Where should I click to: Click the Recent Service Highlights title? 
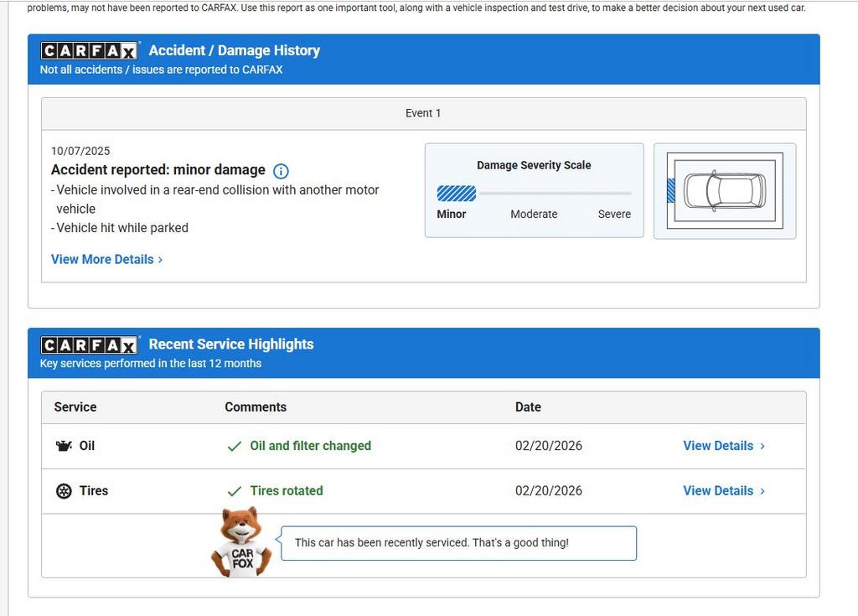(231, 344)
